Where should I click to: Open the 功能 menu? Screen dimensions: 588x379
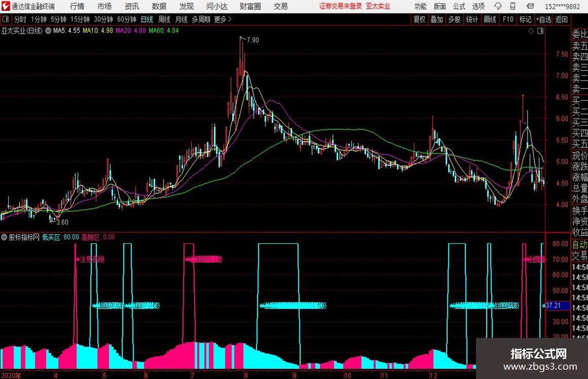tap(421, 6)
